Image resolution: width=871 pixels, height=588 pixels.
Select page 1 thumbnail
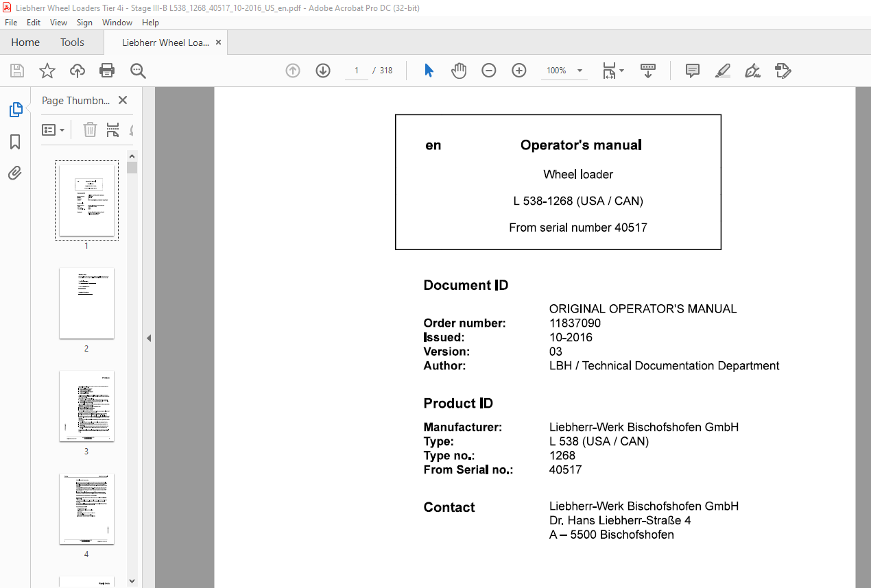coord(86,200)
